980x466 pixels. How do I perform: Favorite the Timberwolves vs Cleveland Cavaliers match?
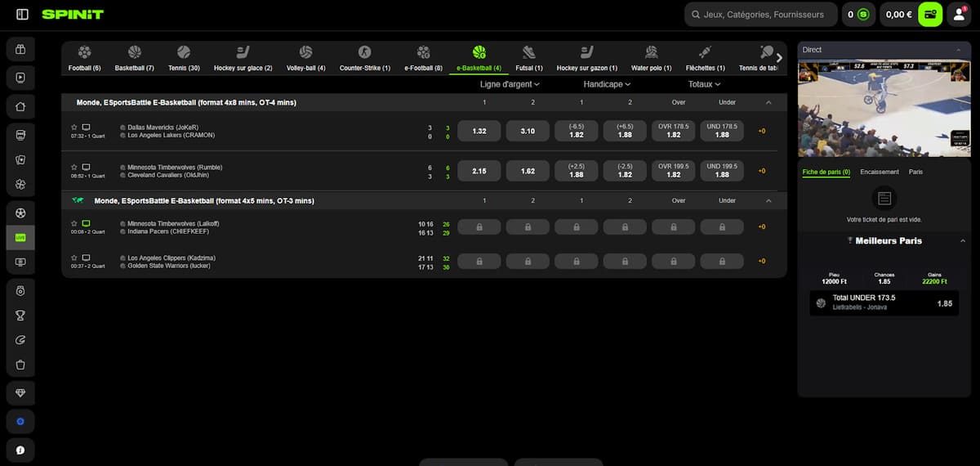(x=74, y=167)
